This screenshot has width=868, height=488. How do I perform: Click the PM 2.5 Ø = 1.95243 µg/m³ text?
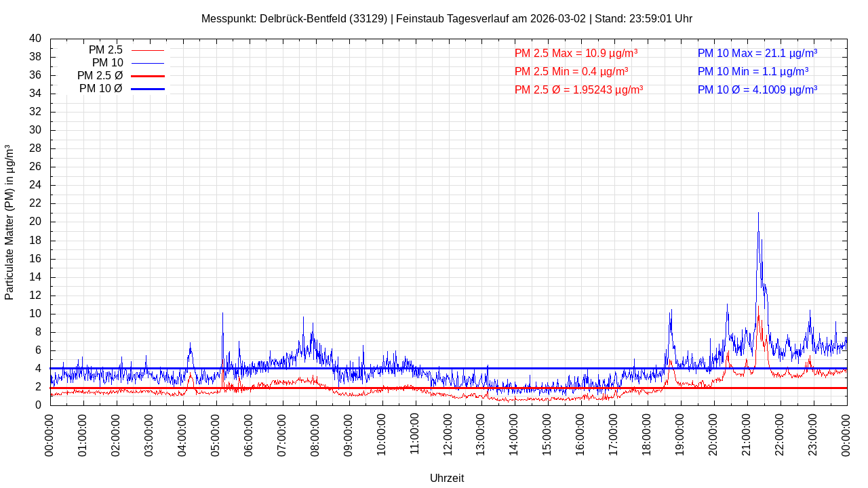tap(578, 89)
